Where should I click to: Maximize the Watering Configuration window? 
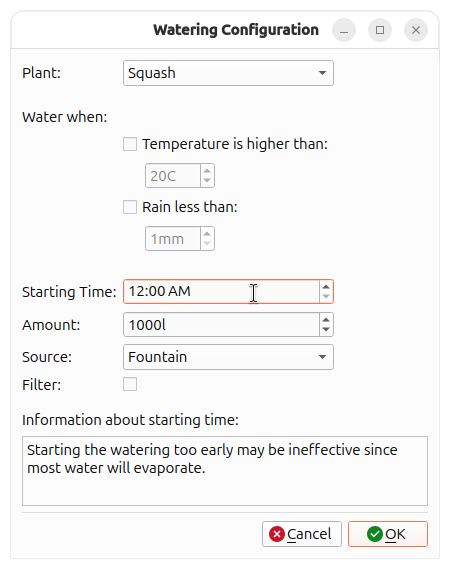380,30
